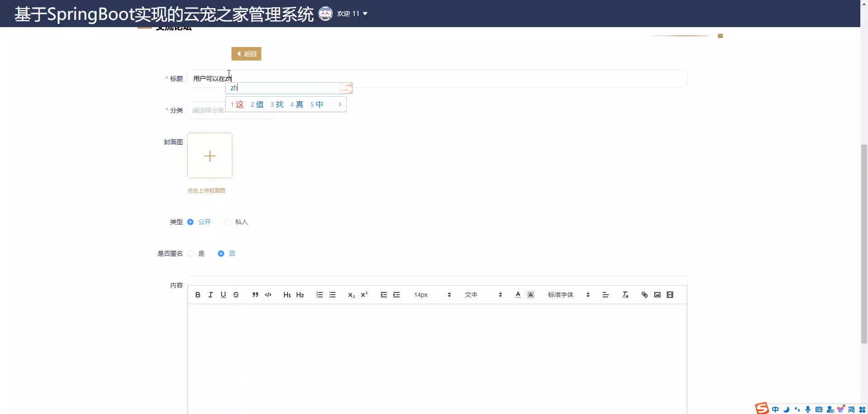Screen dimensions: 868x414
Task: Open the Sogou toolbox grid icon
Action: click(x=863, y=409)
